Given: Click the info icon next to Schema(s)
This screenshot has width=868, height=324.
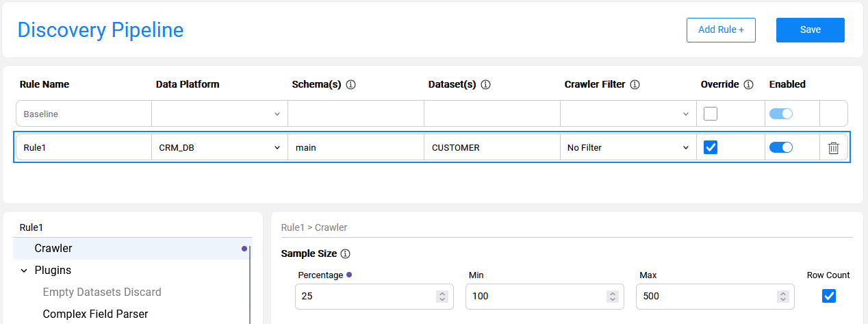Looking at the screenshot, I should (350, 85).
